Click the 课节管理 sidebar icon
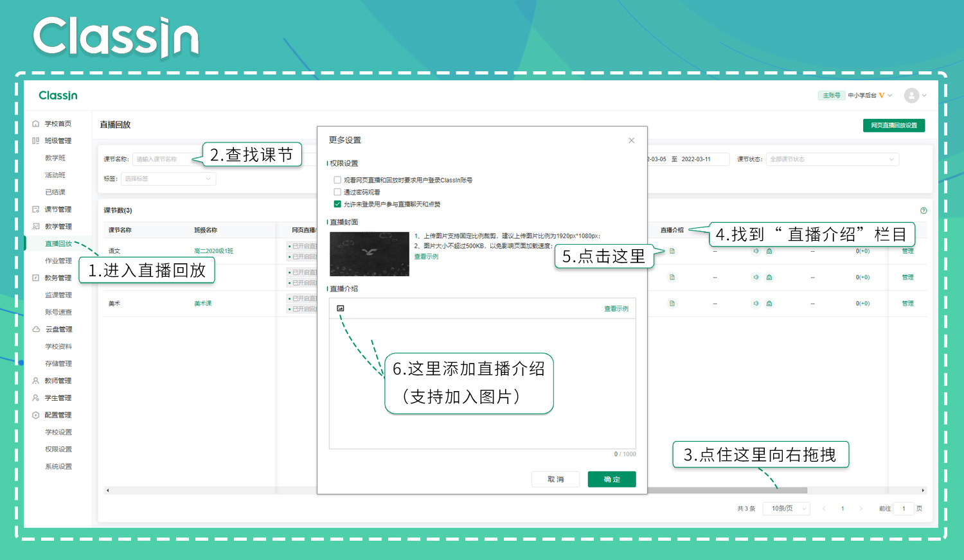The image size is (964, 560). coord(36,209)
